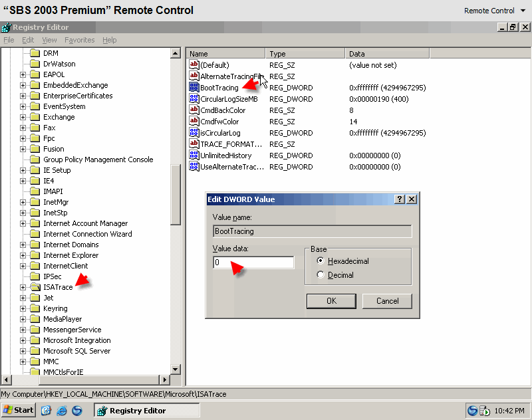This screenshot has width=532, height=420.
Task: Click the CmdfwColor string value icon
Action: pyautogui.click(x=194, y=121)
